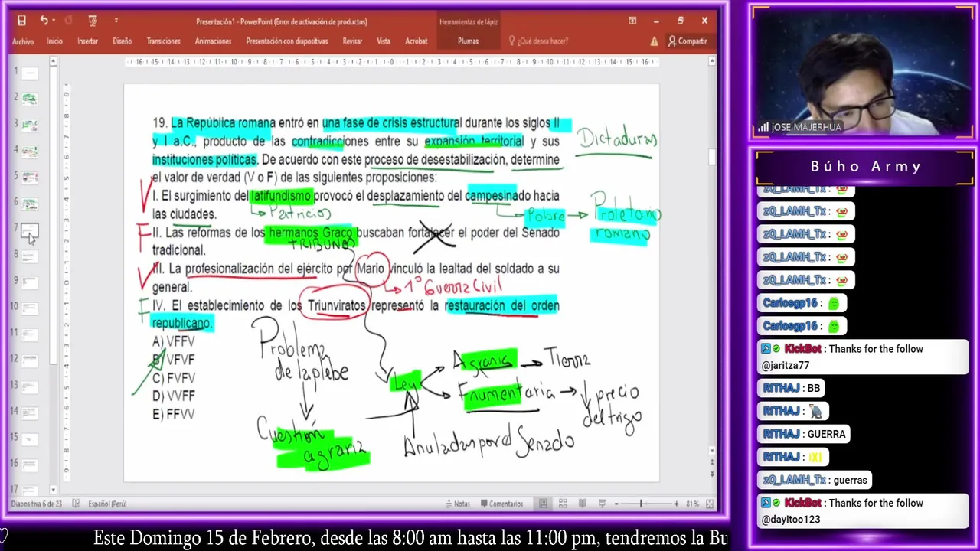Click answer option E) FFVV on slide

point(174,414)
